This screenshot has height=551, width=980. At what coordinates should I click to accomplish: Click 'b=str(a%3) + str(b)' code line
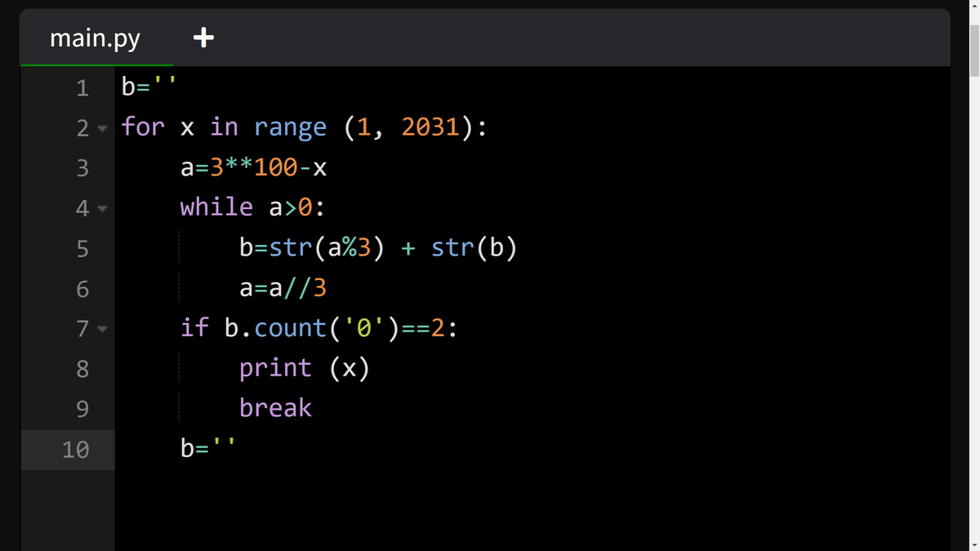[x=378, y=247]
